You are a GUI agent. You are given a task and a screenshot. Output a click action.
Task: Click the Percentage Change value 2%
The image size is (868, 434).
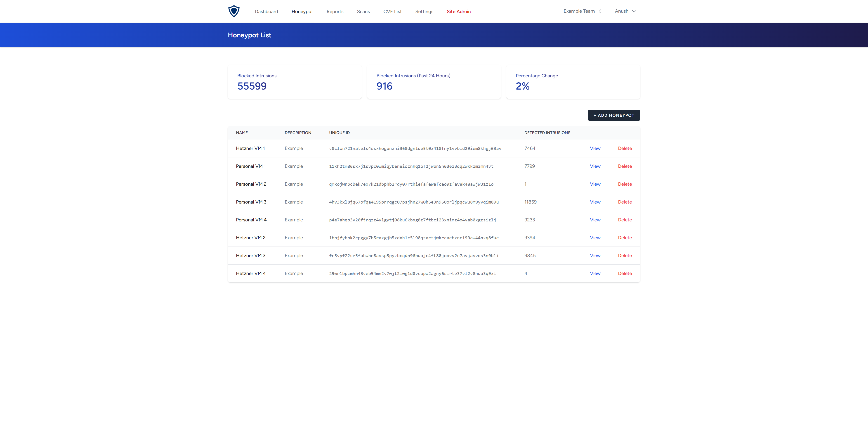coord(522,86)
